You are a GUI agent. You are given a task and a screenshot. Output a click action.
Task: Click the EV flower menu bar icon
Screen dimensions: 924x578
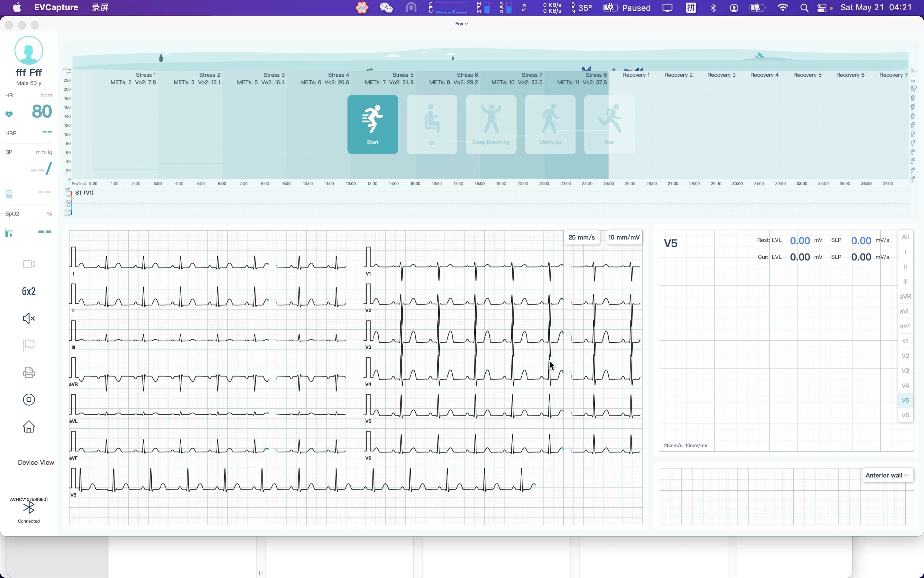click(362, 8)
